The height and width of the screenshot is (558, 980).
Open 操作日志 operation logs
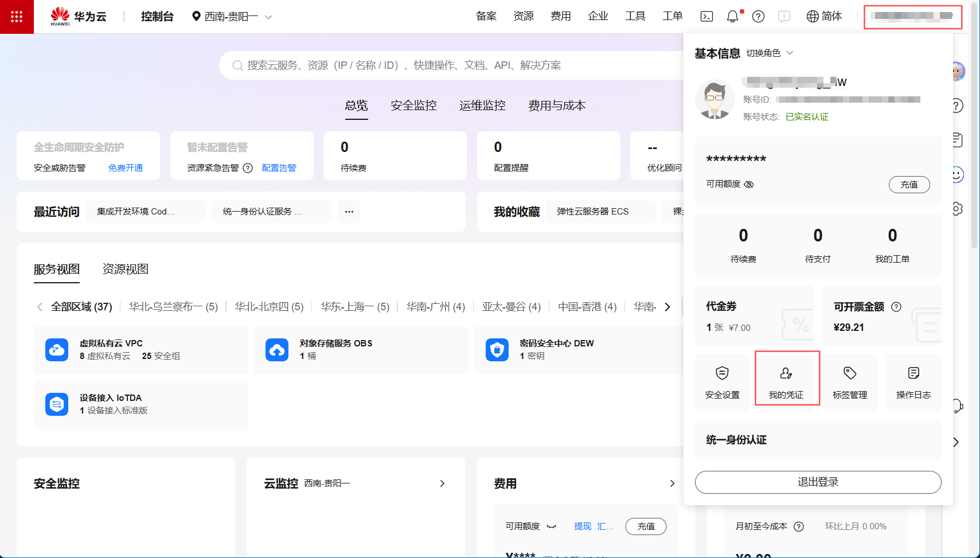tap(913, 383)
